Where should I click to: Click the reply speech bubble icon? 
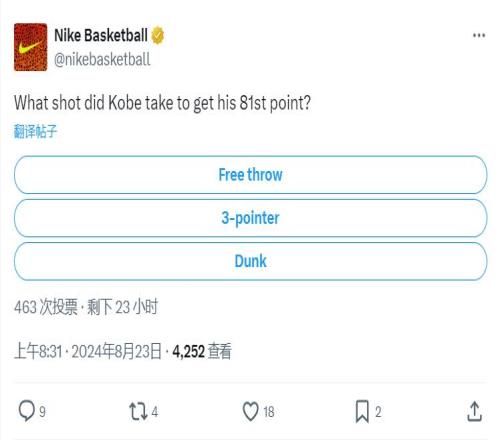(26, 411)
